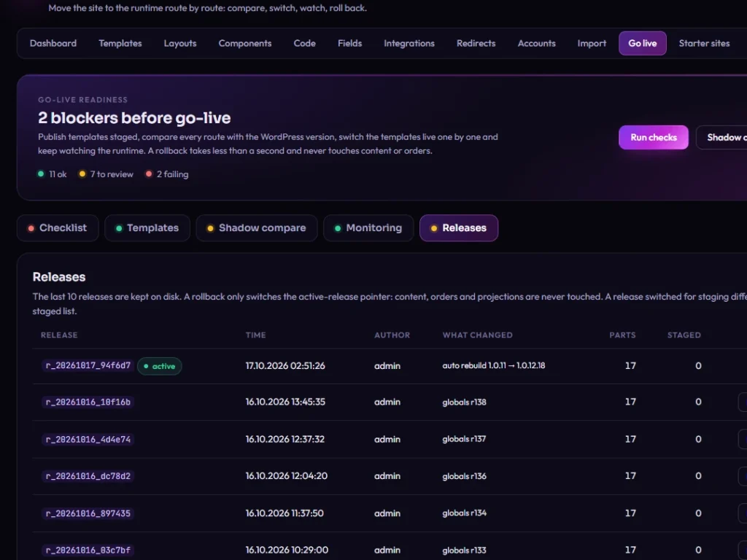Select release r_20261017_94f6d7
747x560 pixels.
tap(88, 366)
